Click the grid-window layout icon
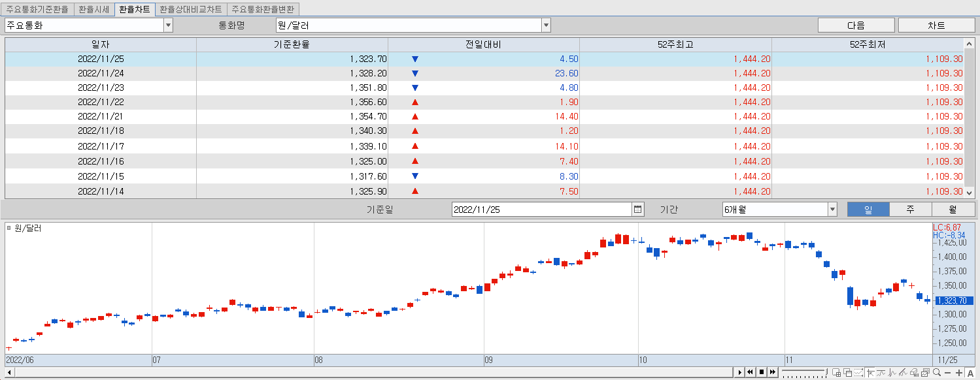The height and width of the screenshot is (380, 980). (837, 372)
